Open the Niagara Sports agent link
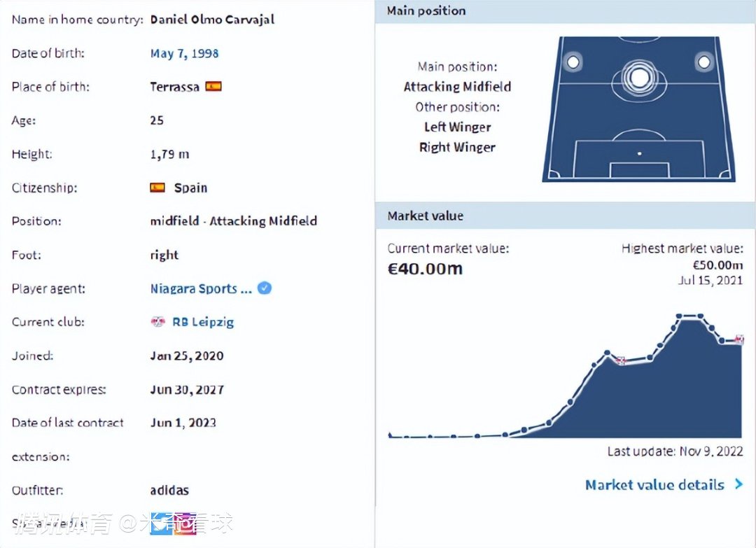756x548 pixels. [201, 288]
